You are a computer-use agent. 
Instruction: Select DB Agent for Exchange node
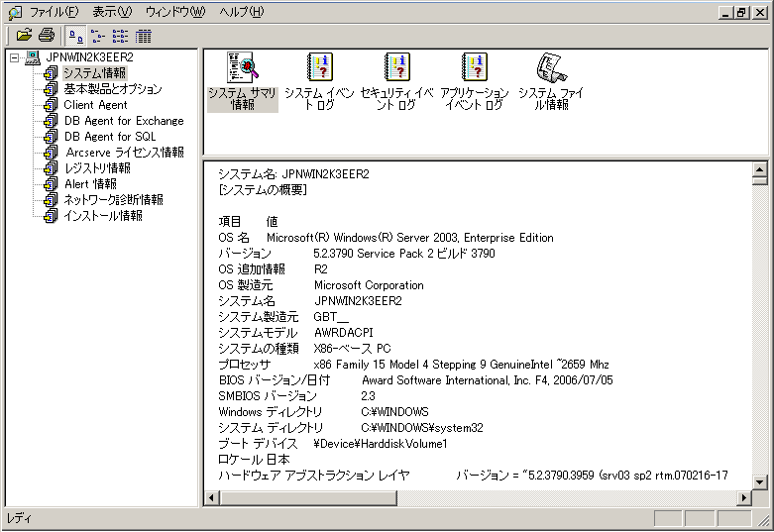point(124,121)
